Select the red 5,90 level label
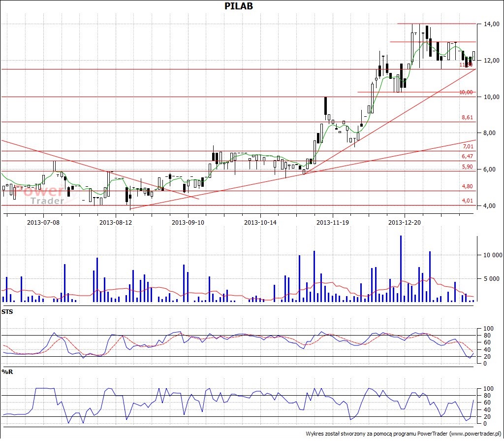504x441 pixels. 467,167
